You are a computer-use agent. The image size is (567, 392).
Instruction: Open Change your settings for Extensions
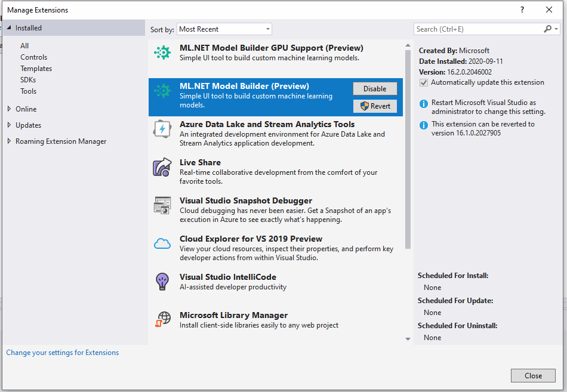pyautogui.click(x=62, y=352)
